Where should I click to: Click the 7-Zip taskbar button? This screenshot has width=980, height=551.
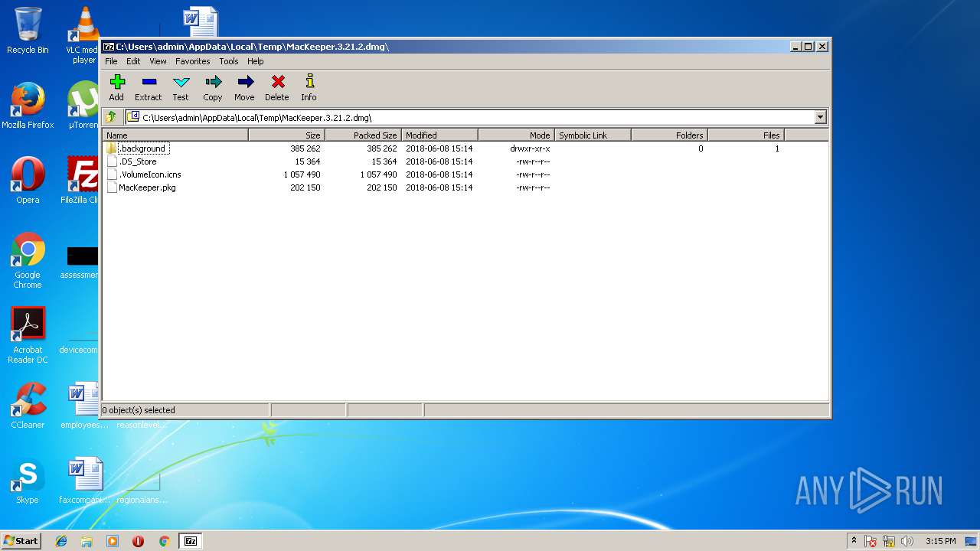(191, 541)
